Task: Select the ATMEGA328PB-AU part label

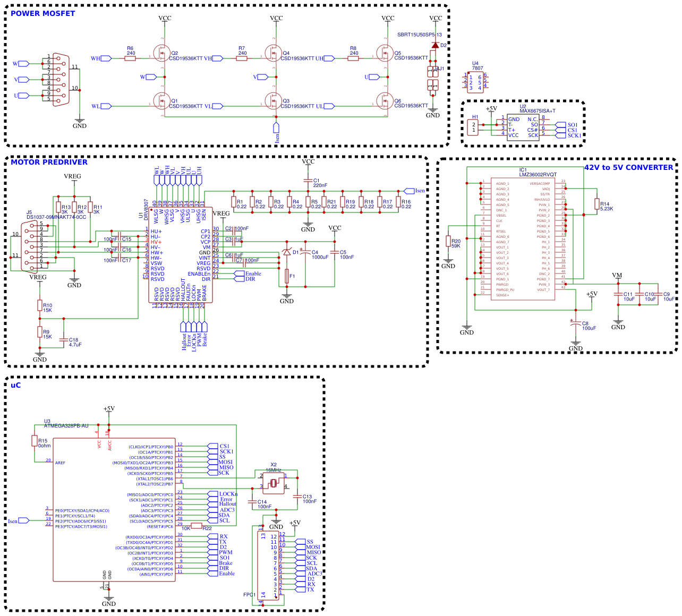Action: [66, 426]
